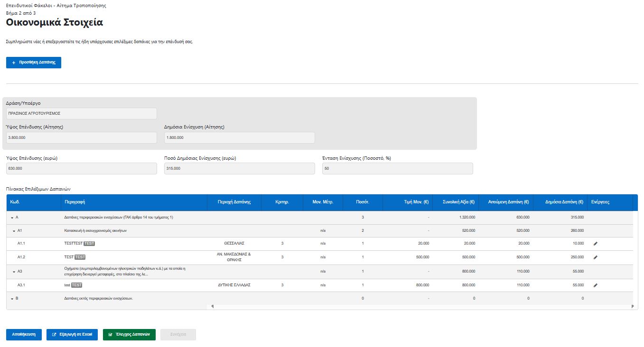Click the Ύψος Επένδυσης (ευρώ) field
The image size is (644, 347).
click(x=81, y=168)
